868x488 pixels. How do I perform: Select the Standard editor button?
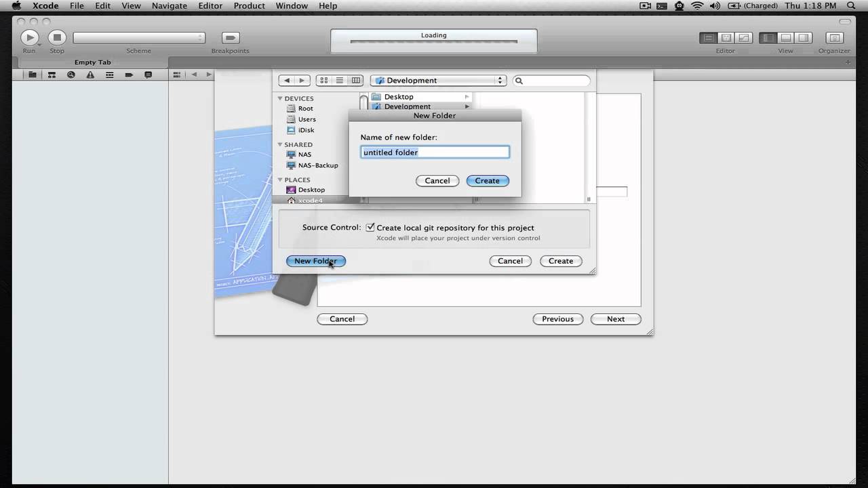tap(708, 38)
